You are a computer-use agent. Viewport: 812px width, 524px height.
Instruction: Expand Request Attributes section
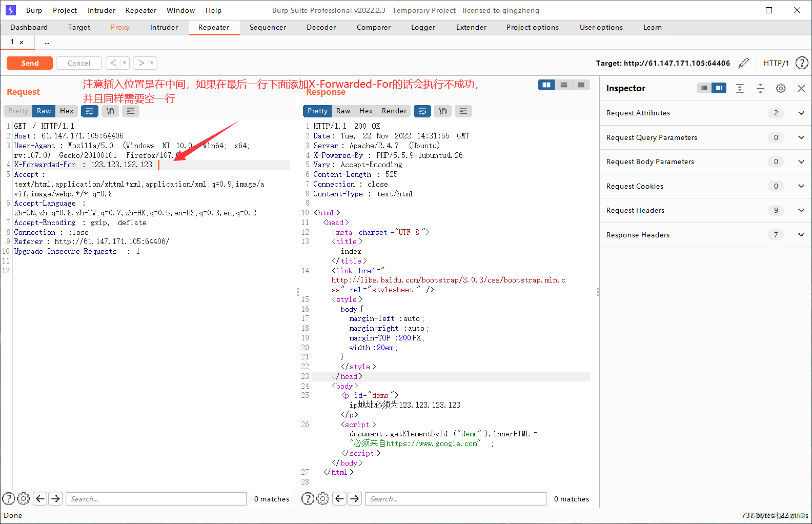801,113
